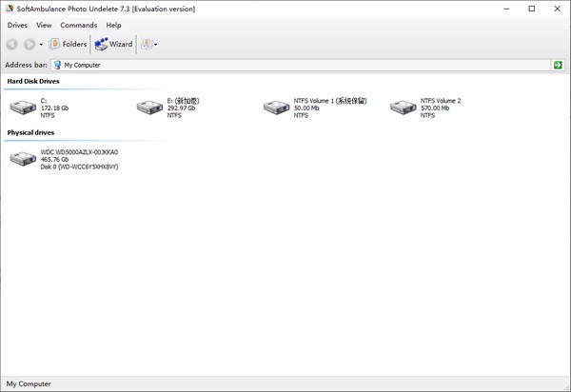The height and width of the screenshot is (392, 571).
Task: Open the Help menu
Action: pos(113,25)
